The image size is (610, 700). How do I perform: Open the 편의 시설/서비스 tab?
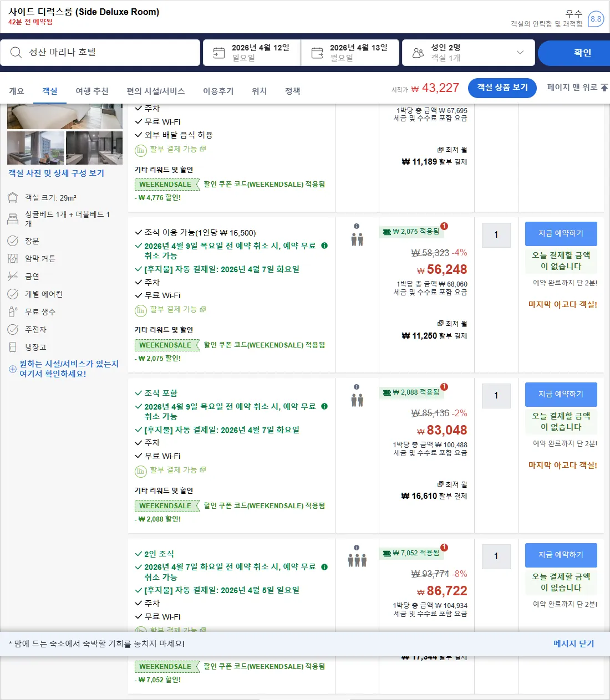coord(156,91)
